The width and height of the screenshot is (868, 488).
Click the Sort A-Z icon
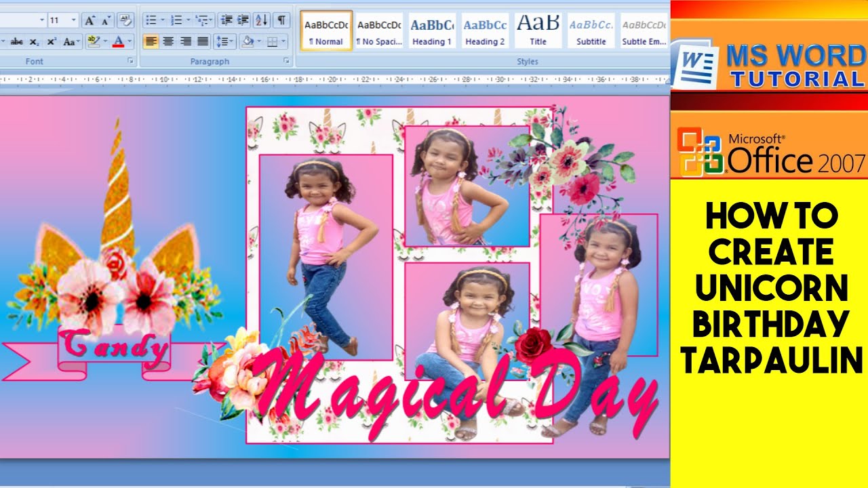pyautogui.click(x=262, y=20)
